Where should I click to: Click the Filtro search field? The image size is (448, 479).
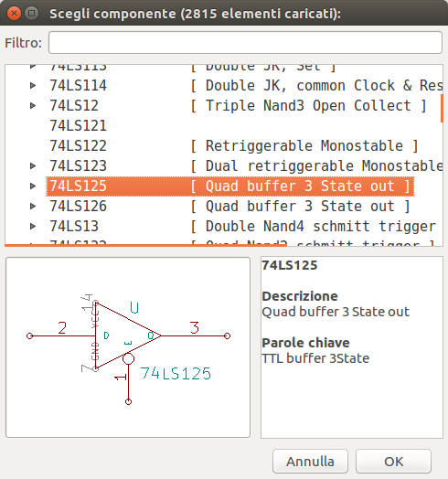[x=245, y=42]
